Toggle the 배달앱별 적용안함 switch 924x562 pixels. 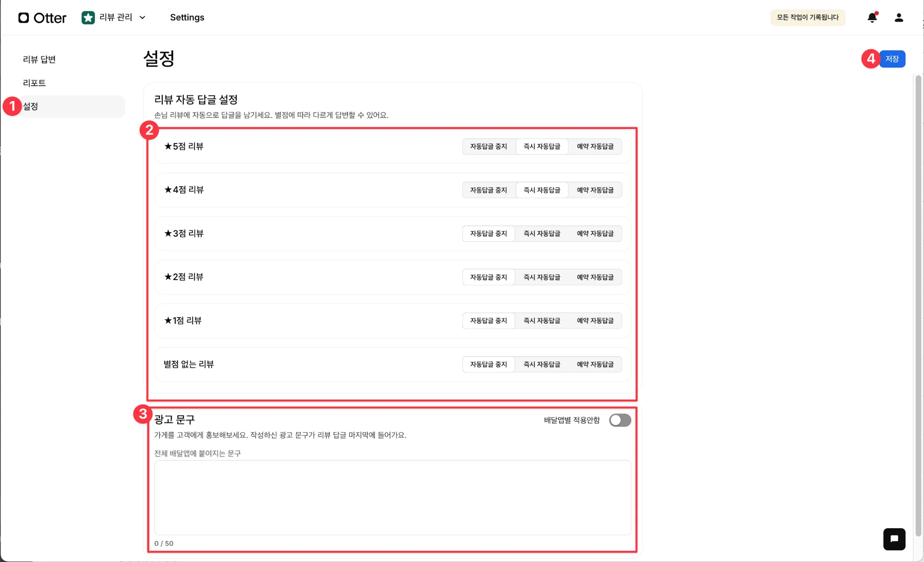[620, 420]
